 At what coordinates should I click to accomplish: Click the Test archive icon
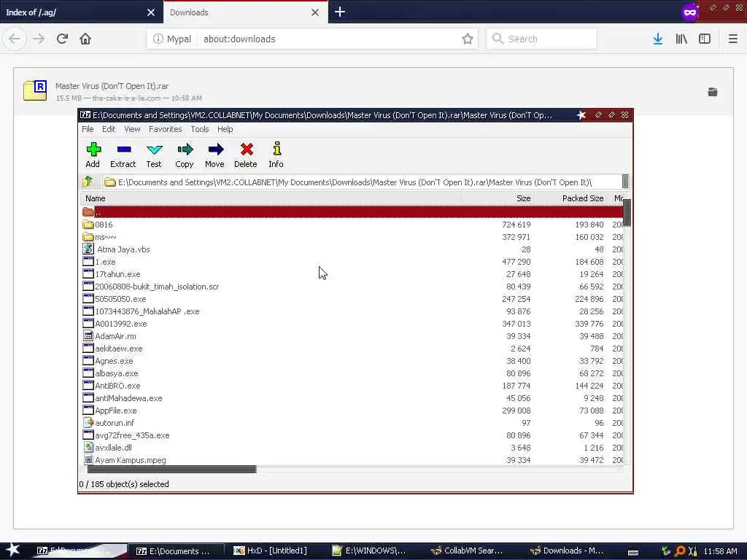[x=154, y=149]
